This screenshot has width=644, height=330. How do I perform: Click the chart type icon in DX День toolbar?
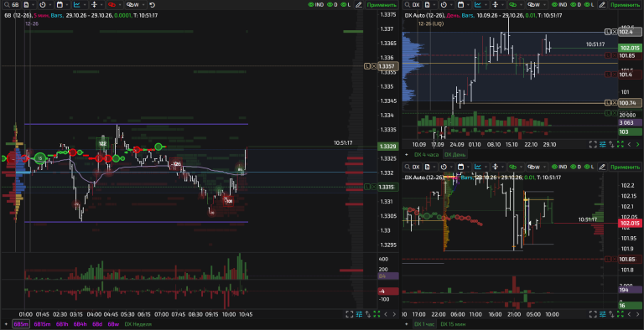point(478,5)
